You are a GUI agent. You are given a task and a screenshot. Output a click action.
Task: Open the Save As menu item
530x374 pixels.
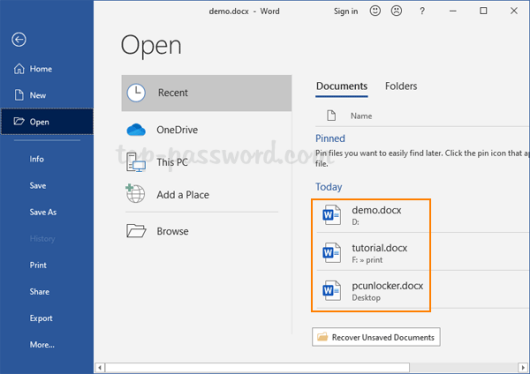(43, 212)
